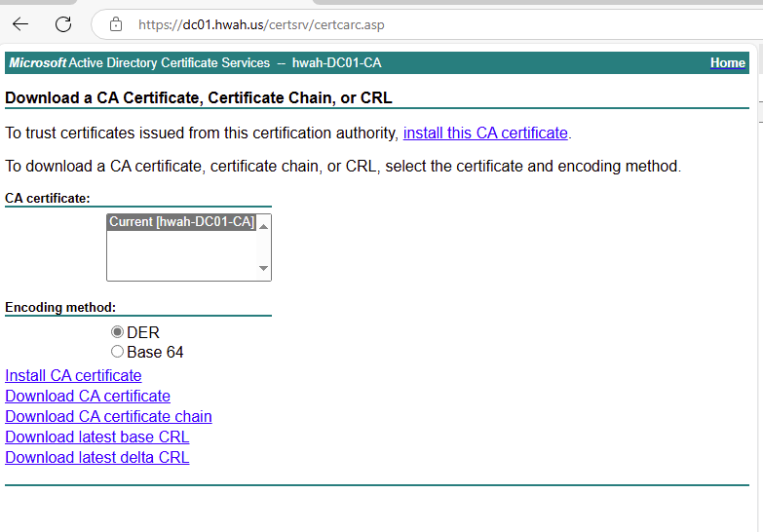Image resolution: width=763 pixels, height=532 pixels.
Task: Click the inline "install this CA certificate" link
Action: (485, 133)
